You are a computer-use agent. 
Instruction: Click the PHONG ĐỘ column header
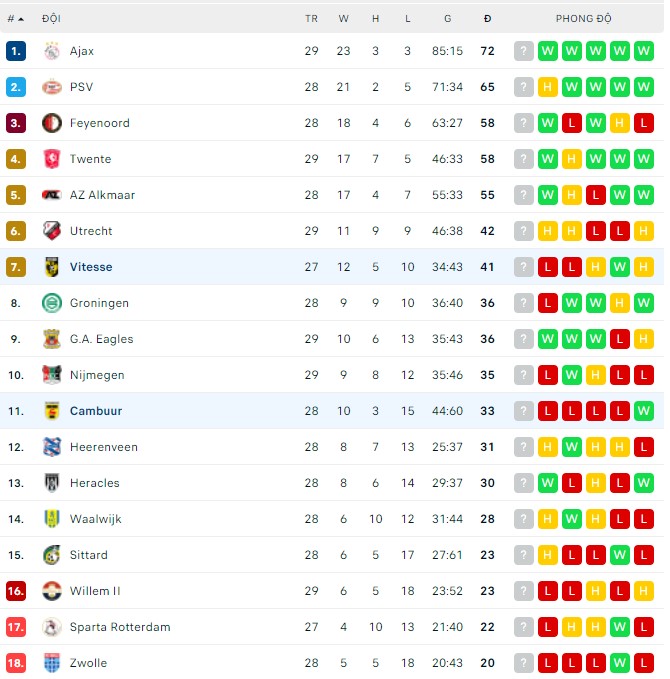[x=584, y=19]
